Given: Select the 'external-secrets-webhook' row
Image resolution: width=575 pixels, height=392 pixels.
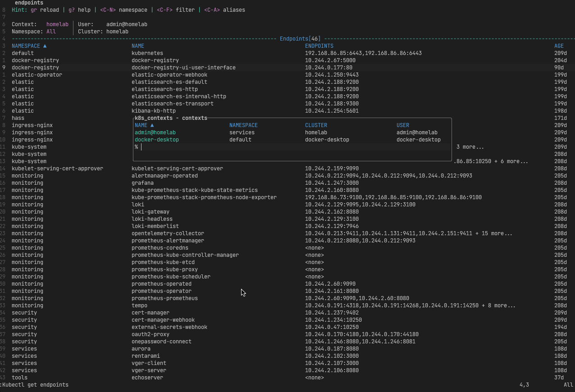Looking at the screenshot, I should pyautogui.click(x=287, y=327).
